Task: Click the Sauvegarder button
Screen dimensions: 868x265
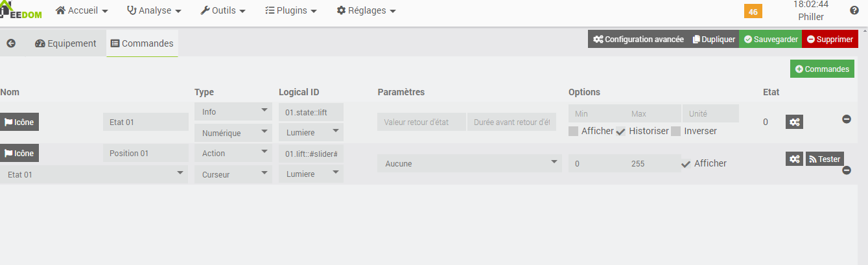Action: pos(770,40)
